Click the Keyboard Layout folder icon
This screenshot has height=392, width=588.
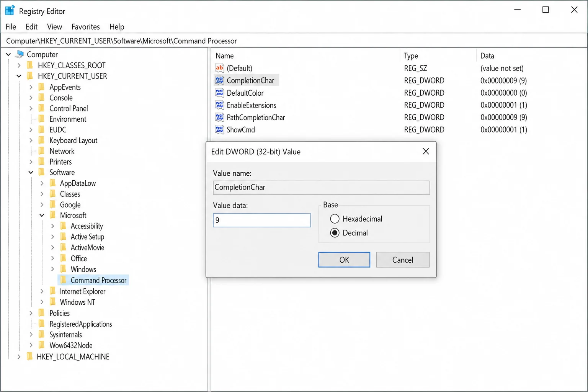coord(41,140)
